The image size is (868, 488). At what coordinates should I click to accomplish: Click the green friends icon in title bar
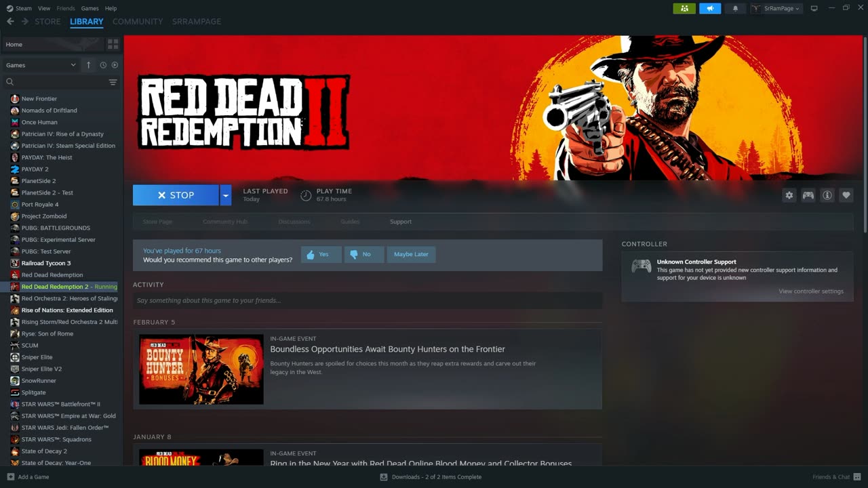(684, 8)
